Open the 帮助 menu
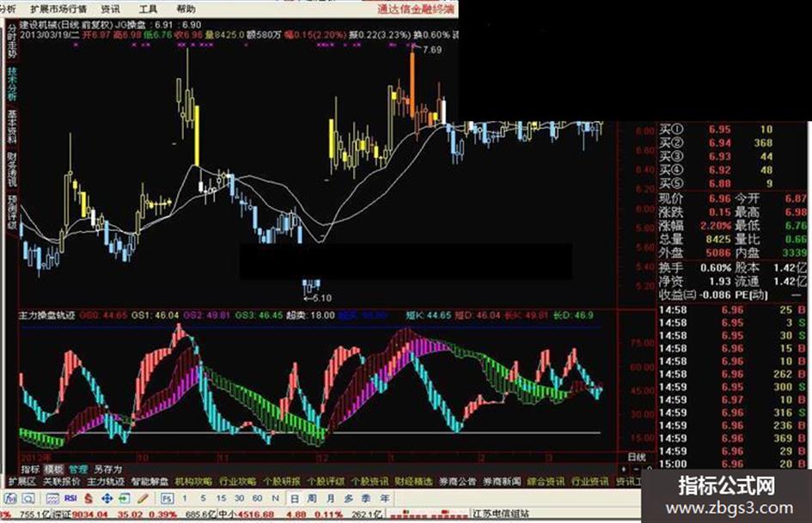 (186, 9)
